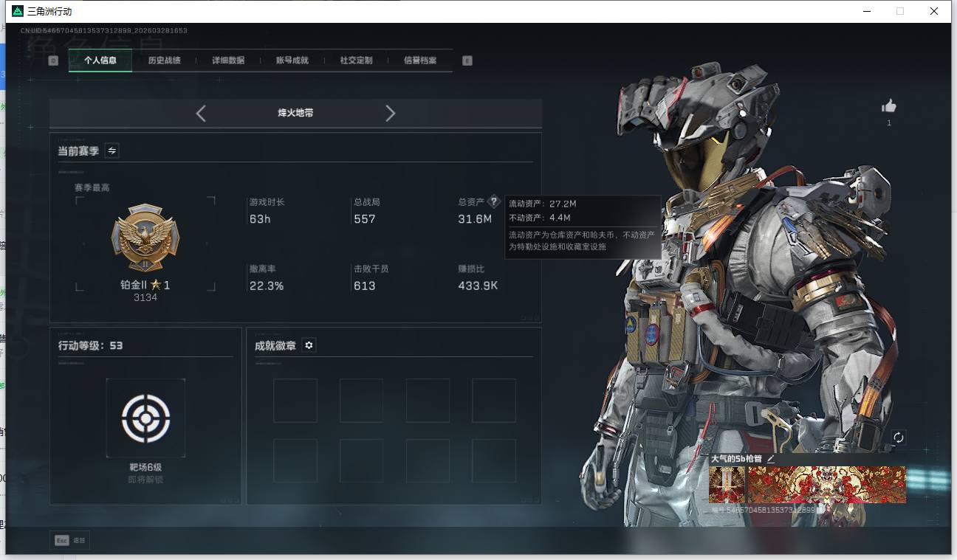Maximize the 三角洲行动 window

tap(900, 11)
